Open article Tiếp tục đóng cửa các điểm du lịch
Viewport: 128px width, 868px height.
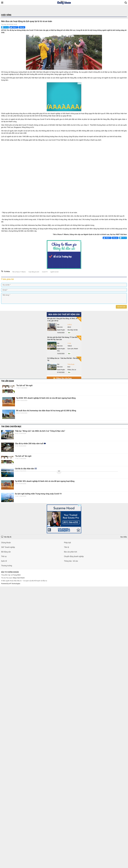click(40, 431)
